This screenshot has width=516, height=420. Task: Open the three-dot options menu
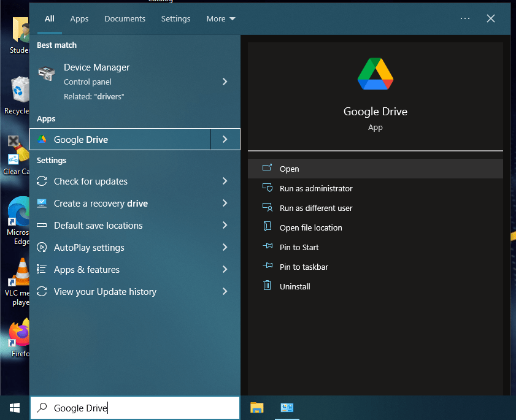[x=465, y=18]
